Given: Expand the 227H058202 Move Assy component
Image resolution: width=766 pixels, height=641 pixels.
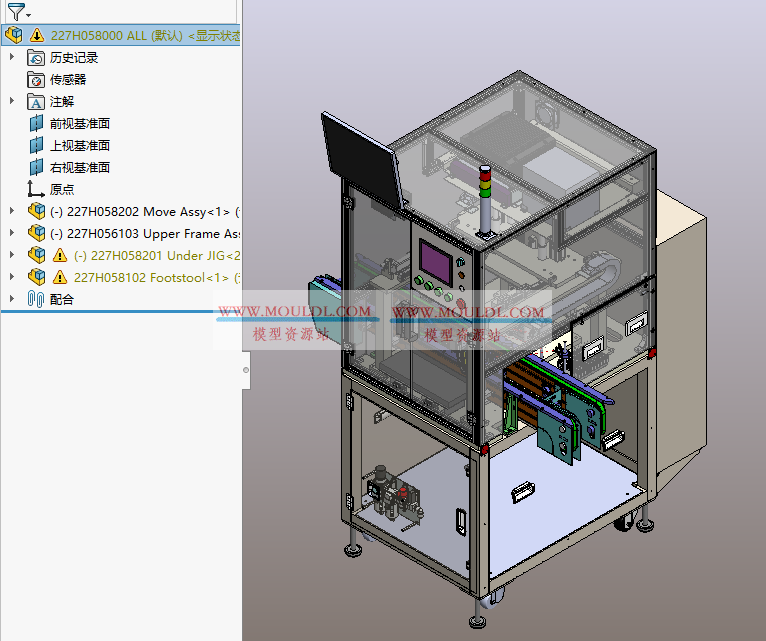Looking at the screenshot, I should click(x=12, y=211).
